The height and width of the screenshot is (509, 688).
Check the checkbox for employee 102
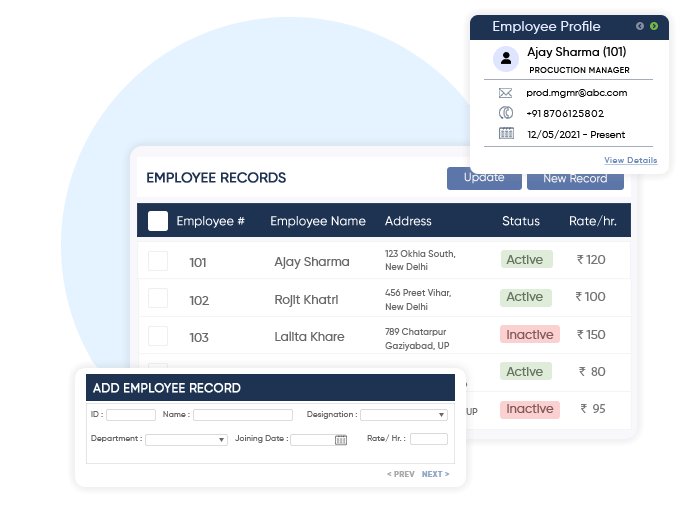[x=158, y=298]
